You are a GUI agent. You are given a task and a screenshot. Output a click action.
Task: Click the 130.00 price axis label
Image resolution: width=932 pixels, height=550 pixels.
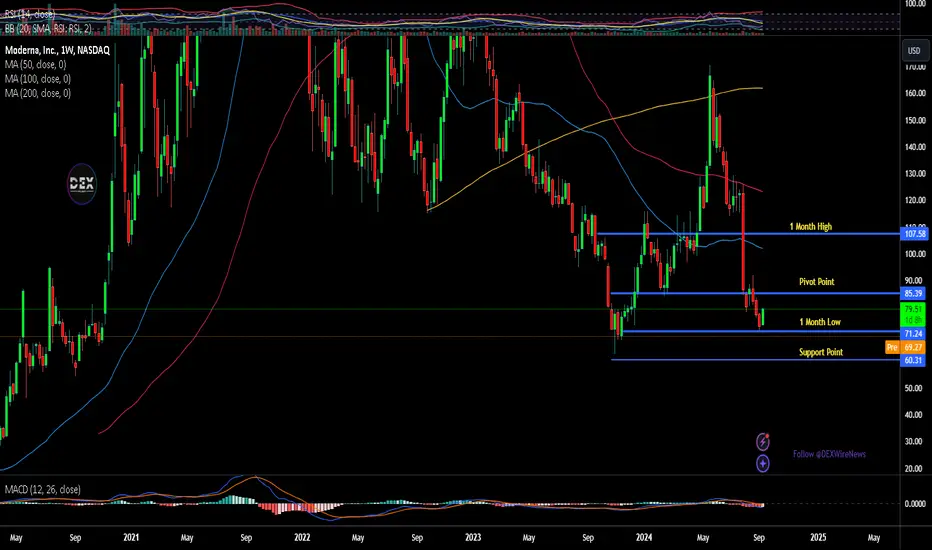pyautogui.click(x=915, y=174)
